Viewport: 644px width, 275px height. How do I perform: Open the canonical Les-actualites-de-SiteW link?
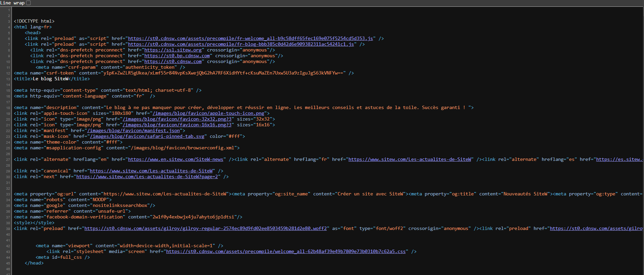point(151,171)
